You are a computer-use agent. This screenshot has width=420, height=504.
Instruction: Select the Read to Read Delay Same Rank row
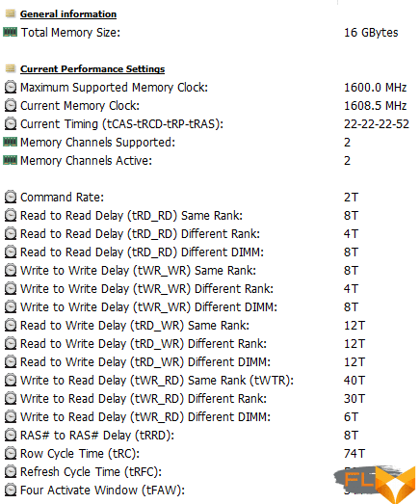[x=207, y=216]
